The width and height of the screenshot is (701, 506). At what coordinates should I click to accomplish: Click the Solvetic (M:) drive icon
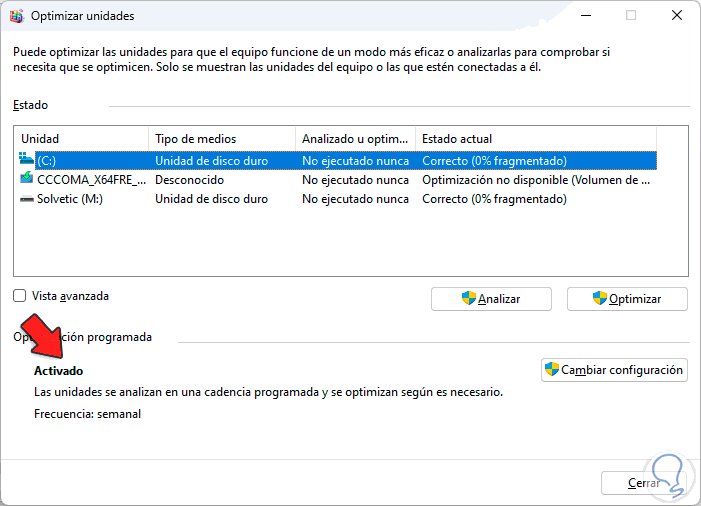(x=27, y=199)
